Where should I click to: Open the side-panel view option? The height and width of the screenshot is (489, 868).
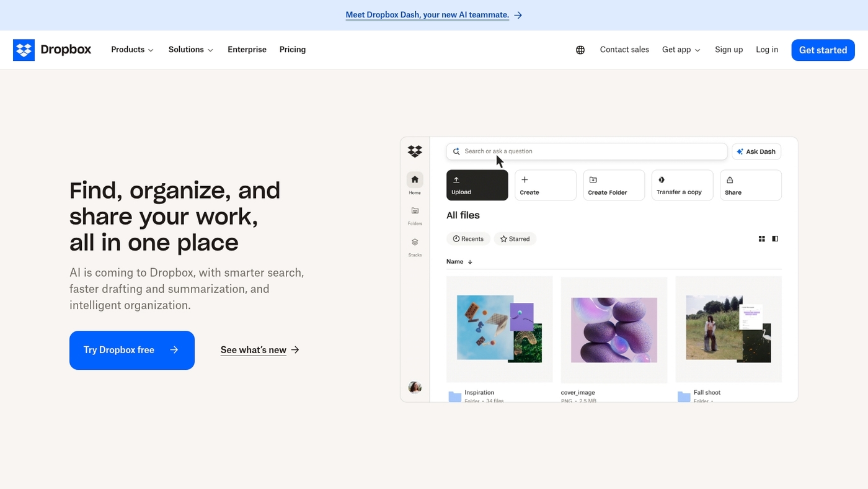pos(774,238)
